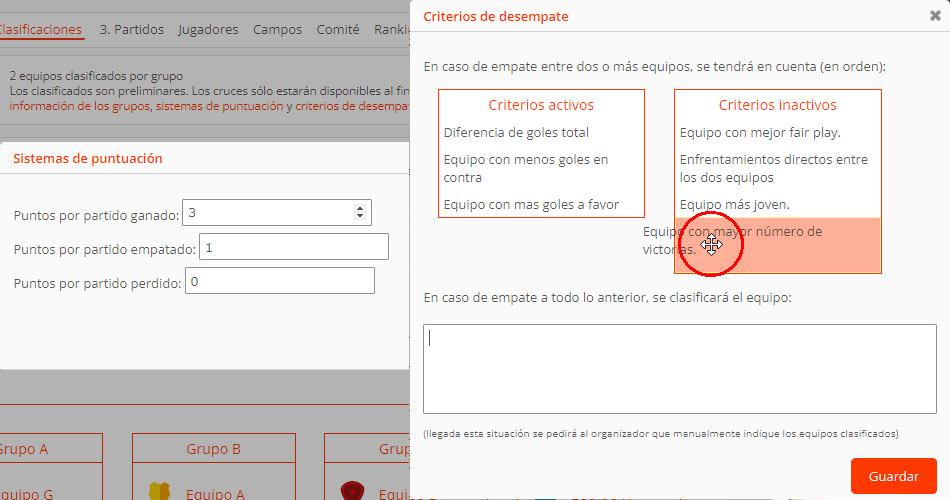Go to the Comité tab
Viewport: 950px width, 500px height.
click(x=338, y=30)
